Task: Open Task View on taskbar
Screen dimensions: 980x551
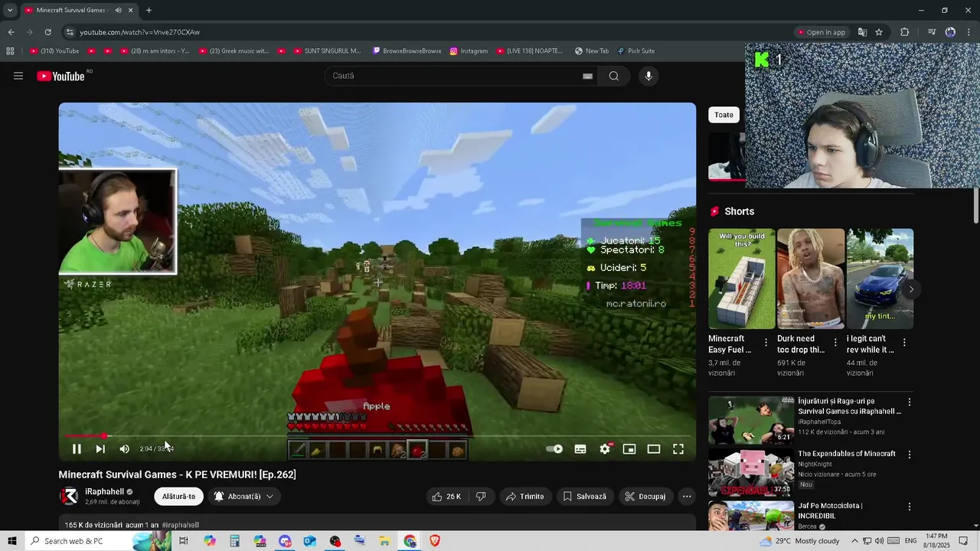Action: (184, 541)
